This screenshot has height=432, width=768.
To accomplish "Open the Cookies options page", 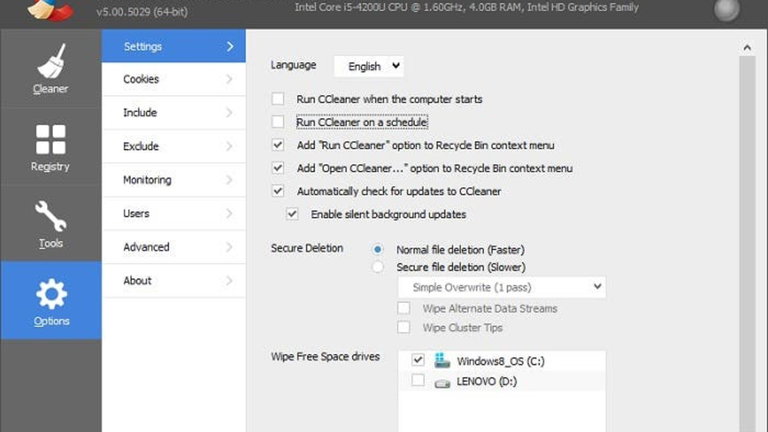I will tap(173, 79).
